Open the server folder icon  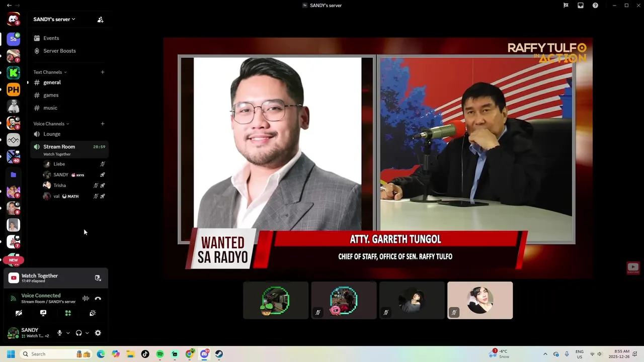[14, 174]
